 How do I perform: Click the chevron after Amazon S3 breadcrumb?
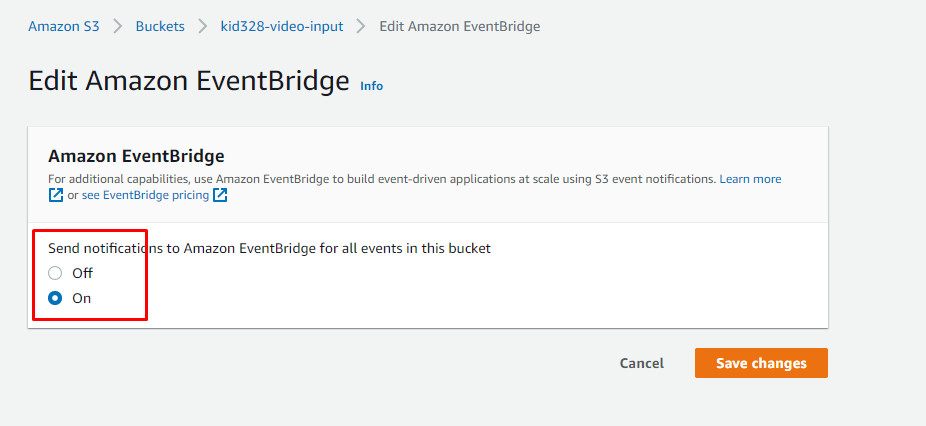click(x=118, y=26)
